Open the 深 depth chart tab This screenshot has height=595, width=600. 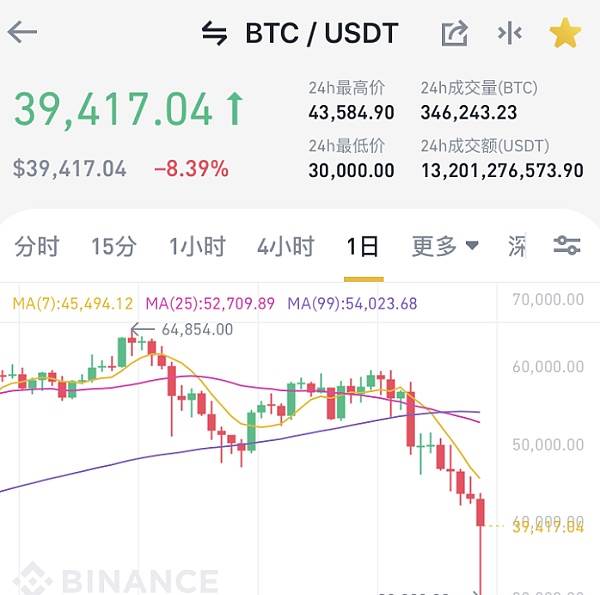click(x=517, y=246)
